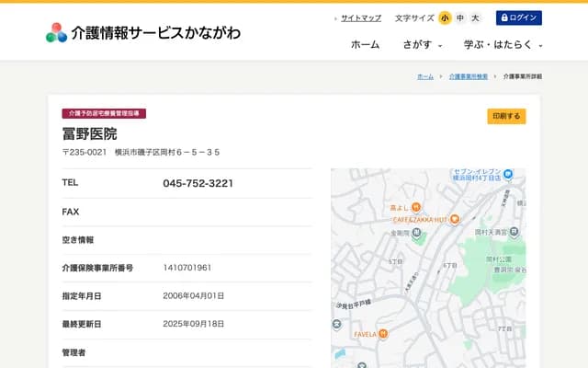Click the 岡村天満宮 shrine map pin
This screenshot has width=588, height=368.
click(514, 232)
